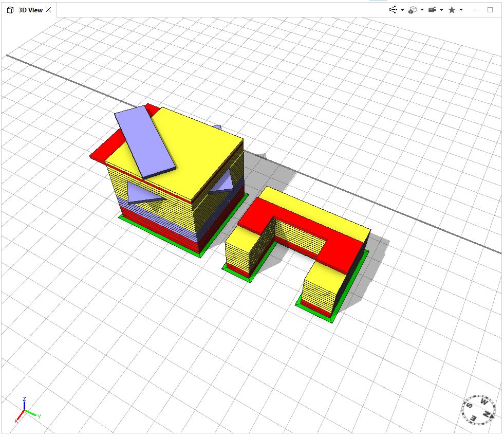Open dropdown arrow beside branching-nodes icon
Image resolution: width=504 pixels, height=437 pixels.
tap(402, 10)
